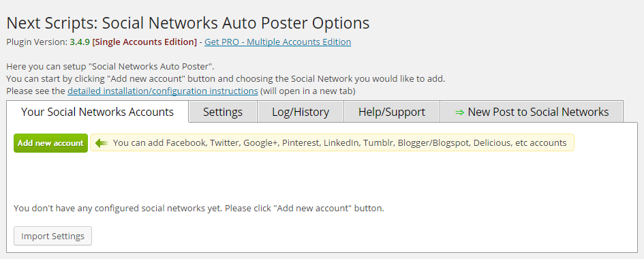Click the will open in a new tab note
The height and width of the screenshot is (259, 644).
(x=307, y=91)
